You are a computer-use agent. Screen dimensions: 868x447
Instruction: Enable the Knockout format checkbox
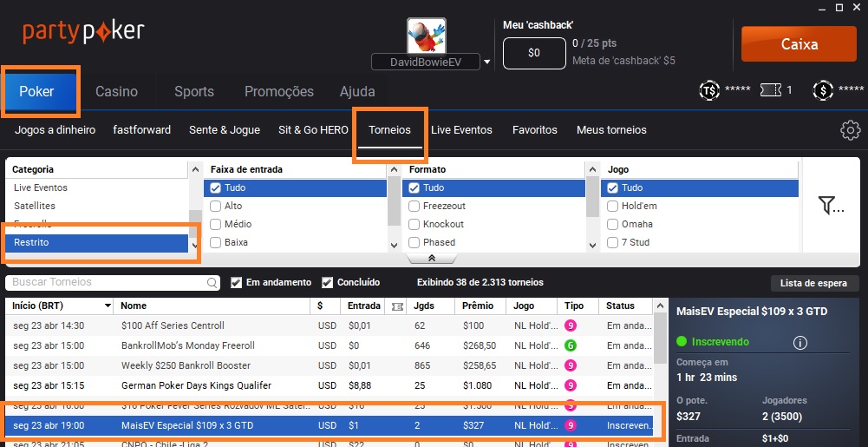(414, 224)
